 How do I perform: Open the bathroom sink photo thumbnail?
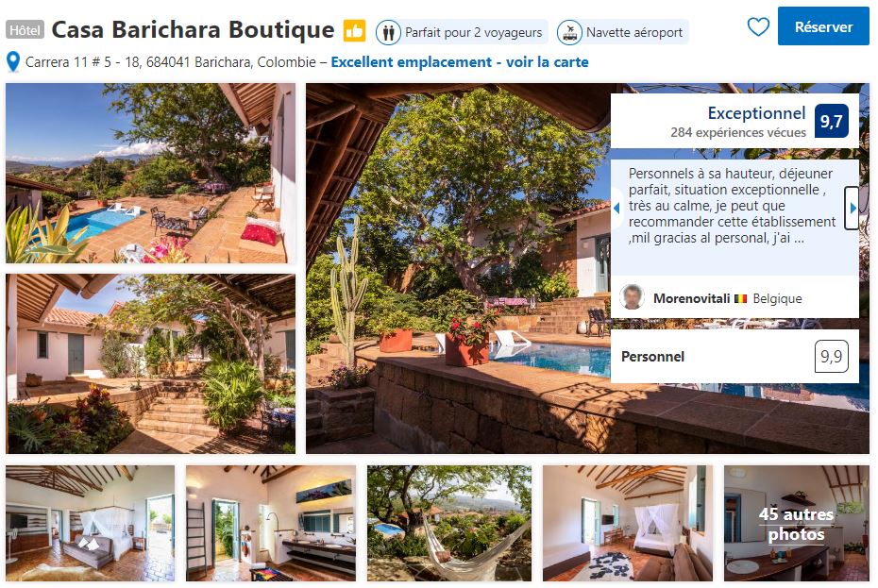[x=270, y=523]
